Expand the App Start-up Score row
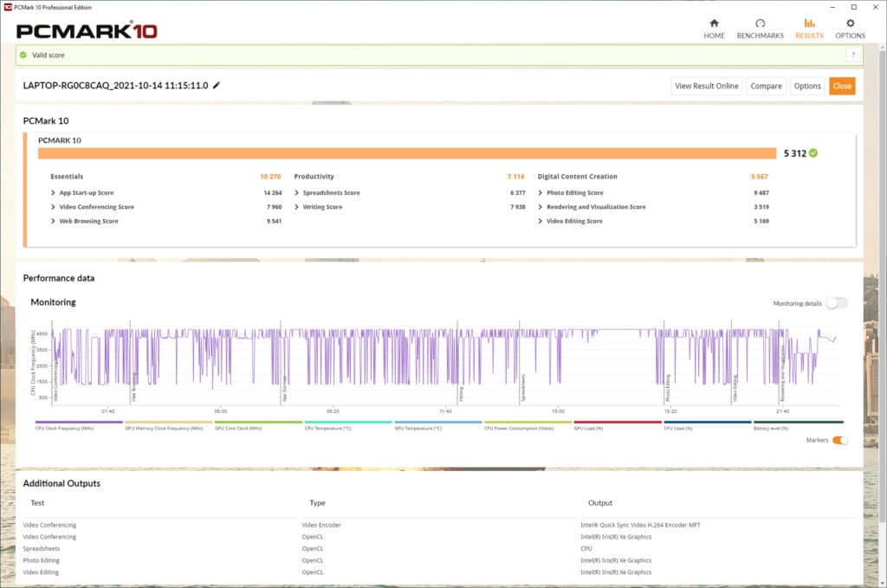 tap(53, 193)
